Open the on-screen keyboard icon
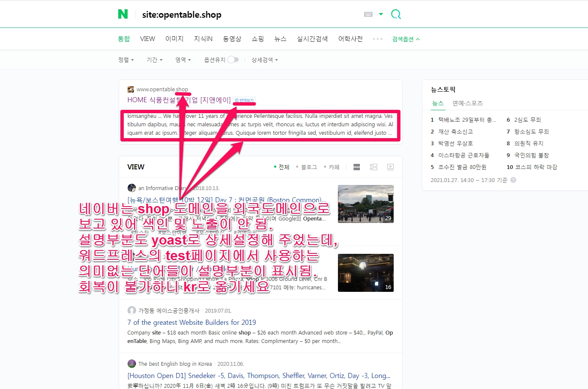This screenshot has height=389, width=588. coord(368,14)
